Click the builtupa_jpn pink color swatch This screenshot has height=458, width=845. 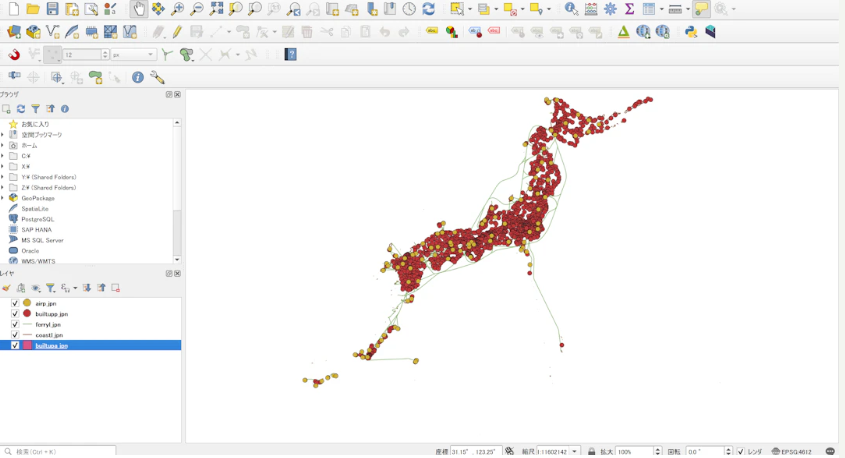click(27, 346)
